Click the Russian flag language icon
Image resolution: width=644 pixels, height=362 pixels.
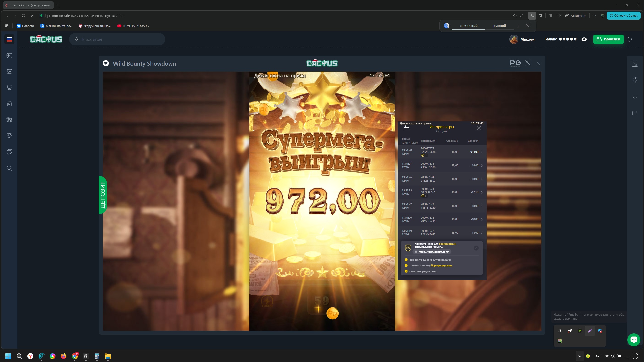pyautogui.click(x=9, y=39)
